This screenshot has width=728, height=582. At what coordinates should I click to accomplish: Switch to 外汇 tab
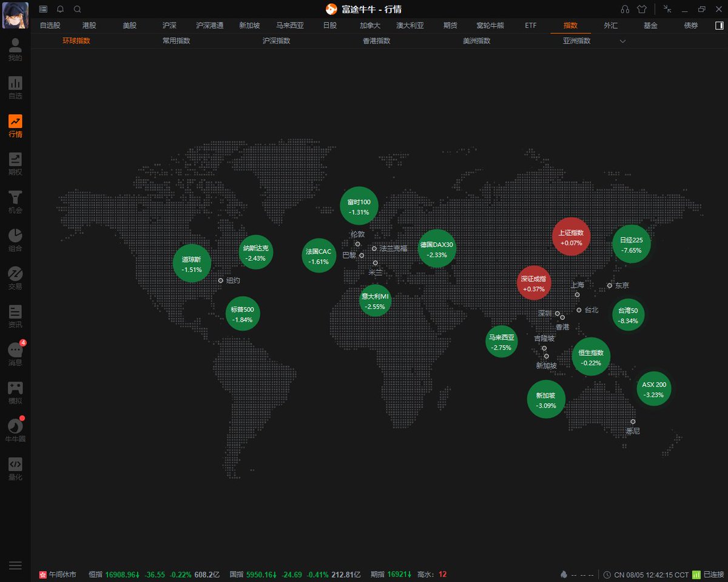click(x=610, y=25)
